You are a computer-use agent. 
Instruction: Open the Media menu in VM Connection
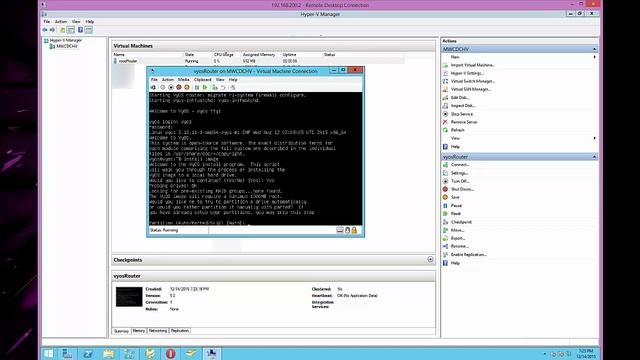(x=184, y=80)
